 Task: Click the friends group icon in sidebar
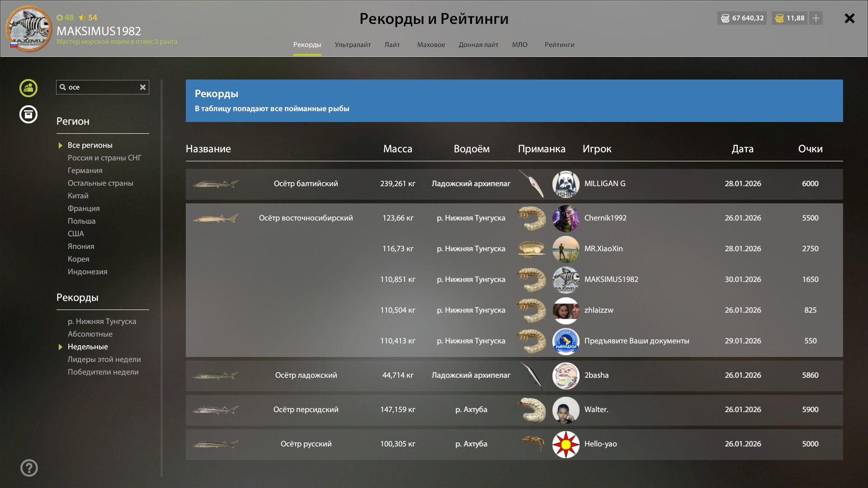pos(28,88)
